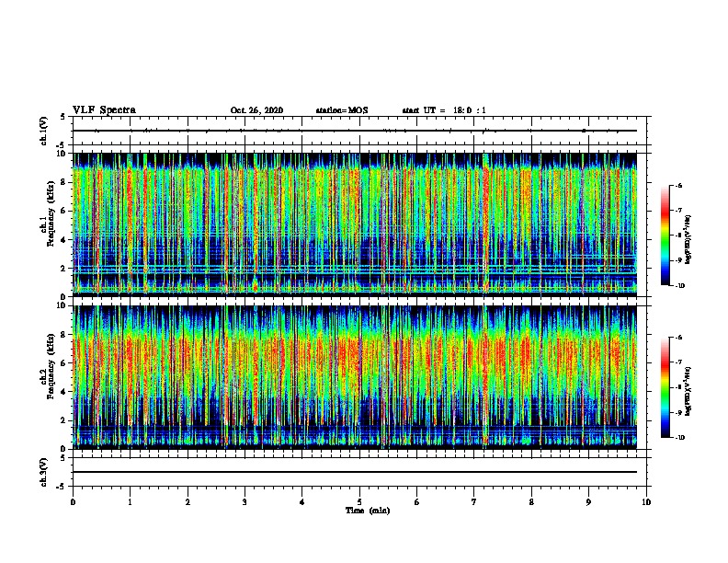This screenshot has height=563, width=728.
Task: Click the ch.3 flat voltage trace line
Action: coord(355,472)
